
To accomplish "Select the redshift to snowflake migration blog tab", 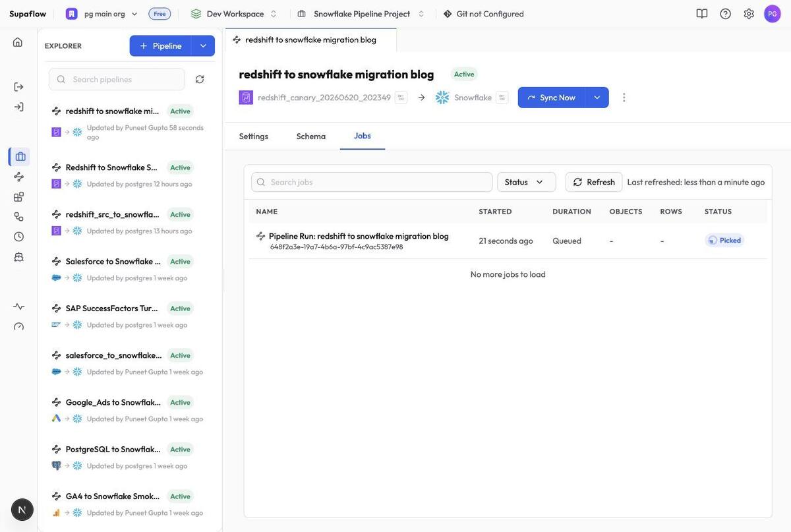I will [310, 40].
